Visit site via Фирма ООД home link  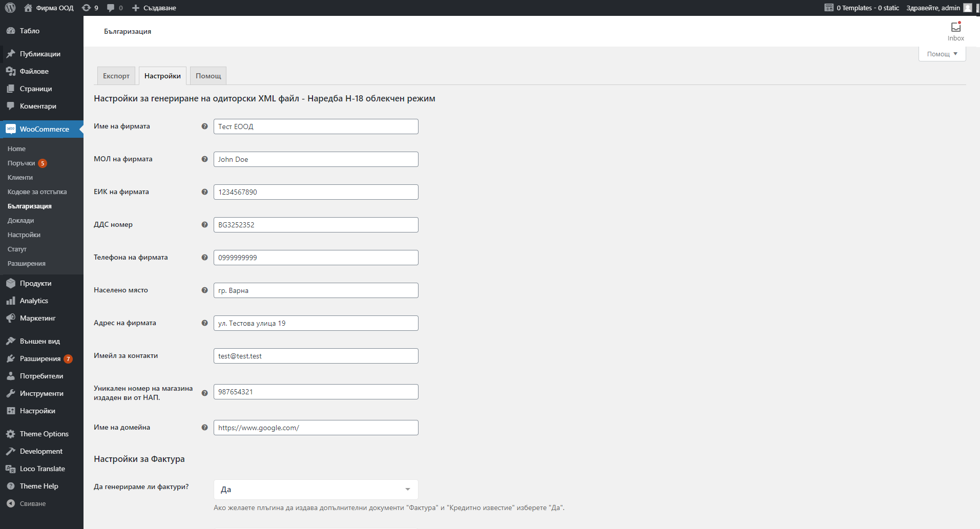49,8
